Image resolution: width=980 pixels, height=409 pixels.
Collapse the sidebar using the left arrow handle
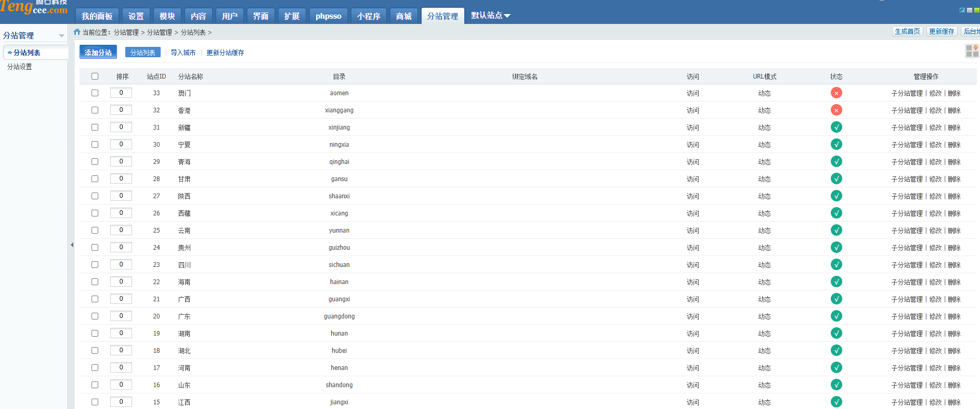tap(72, 245)
